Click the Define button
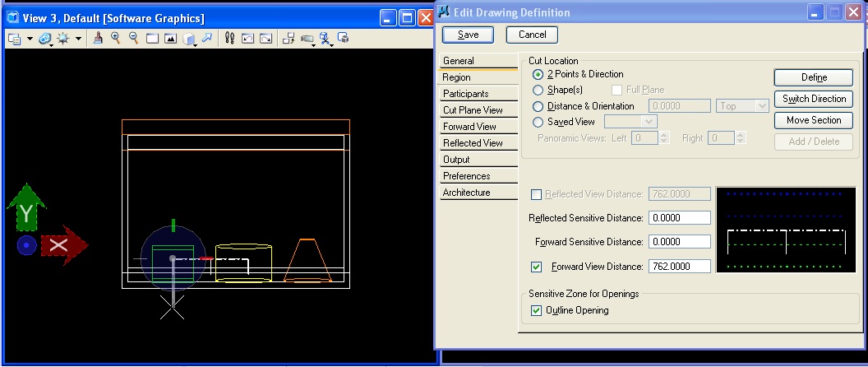This screenshot has width=868, height=367. (x=814, y=77)
